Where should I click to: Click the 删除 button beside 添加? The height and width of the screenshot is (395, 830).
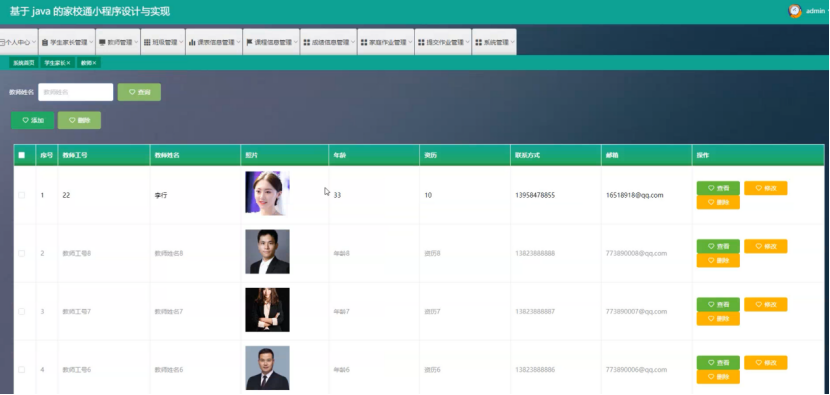79,120
